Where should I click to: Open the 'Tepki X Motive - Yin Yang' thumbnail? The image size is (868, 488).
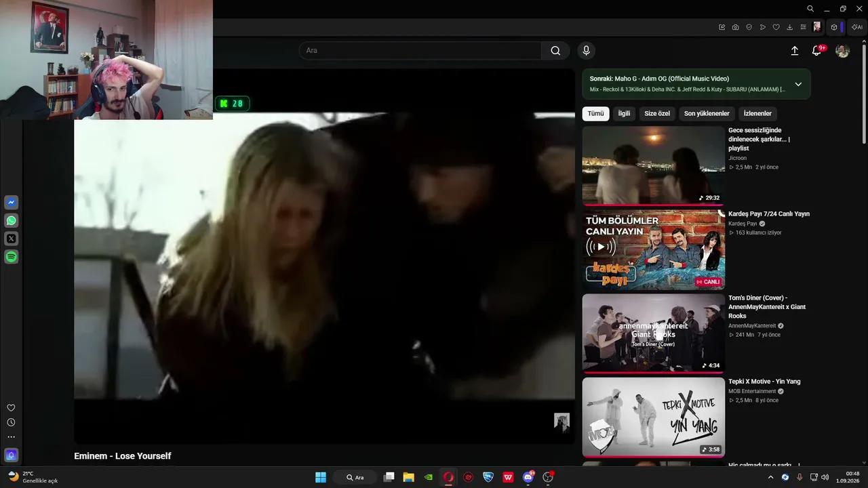[x=654, y=418]
